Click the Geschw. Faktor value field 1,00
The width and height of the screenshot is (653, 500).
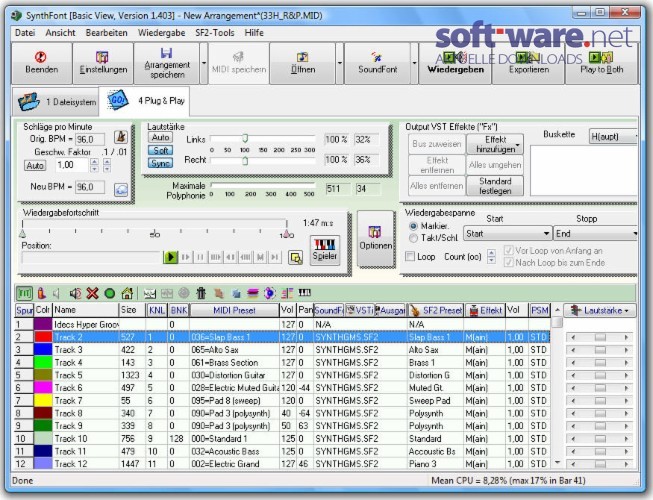point(72,165)
